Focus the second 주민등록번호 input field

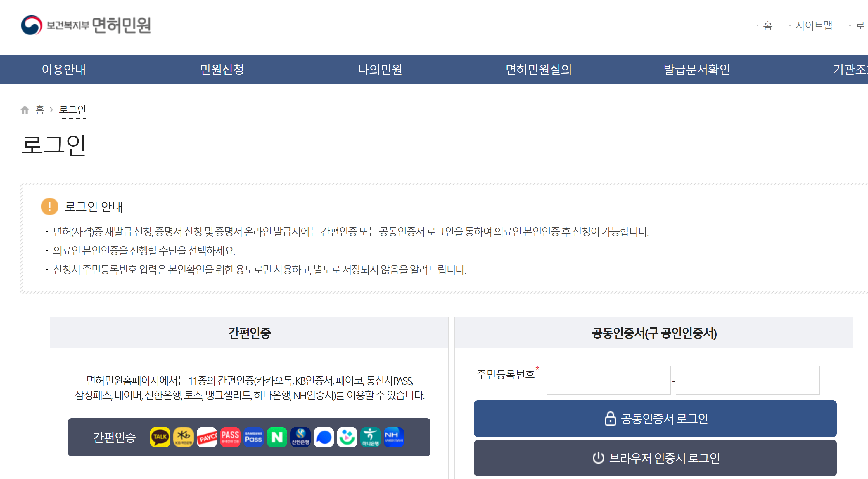pyautogui.click(x=747, y=380)
